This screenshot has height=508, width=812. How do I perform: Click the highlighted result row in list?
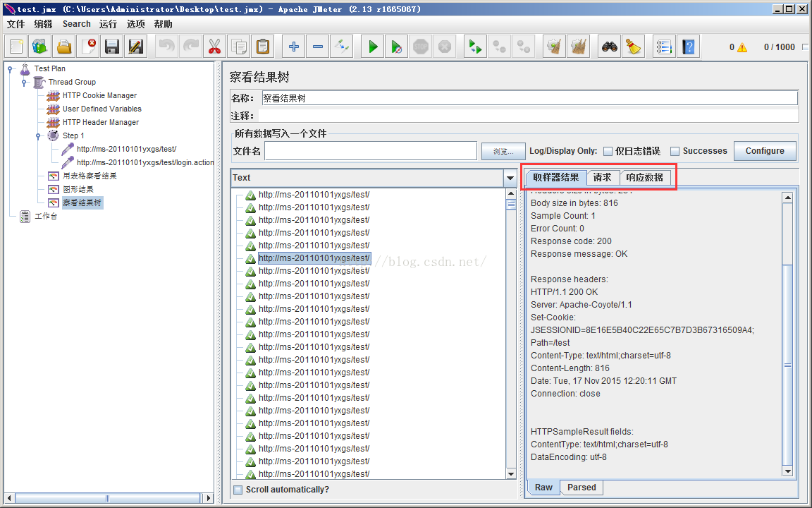point(314,258)
